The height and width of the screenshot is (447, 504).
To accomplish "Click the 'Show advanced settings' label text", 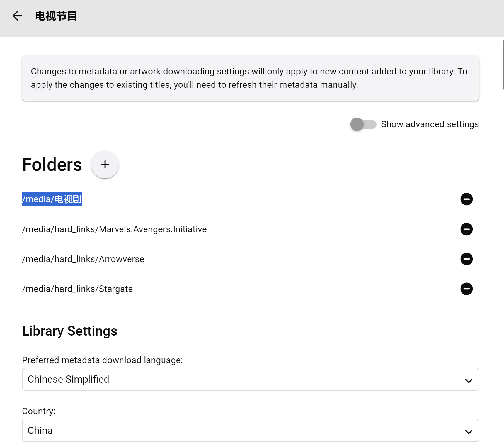I will pos(430,124).
